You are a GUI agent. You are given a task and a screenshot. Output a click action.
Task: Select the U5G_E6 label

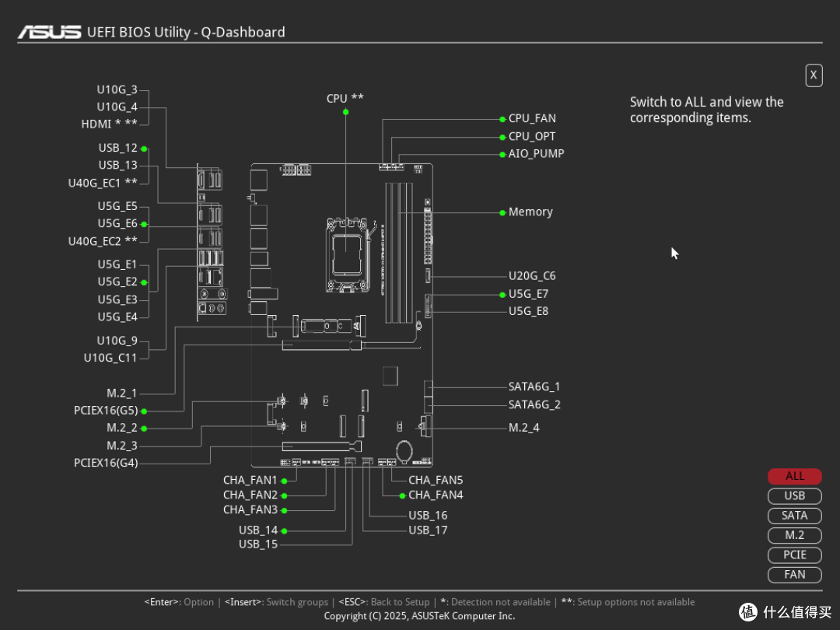coord(117,223)
